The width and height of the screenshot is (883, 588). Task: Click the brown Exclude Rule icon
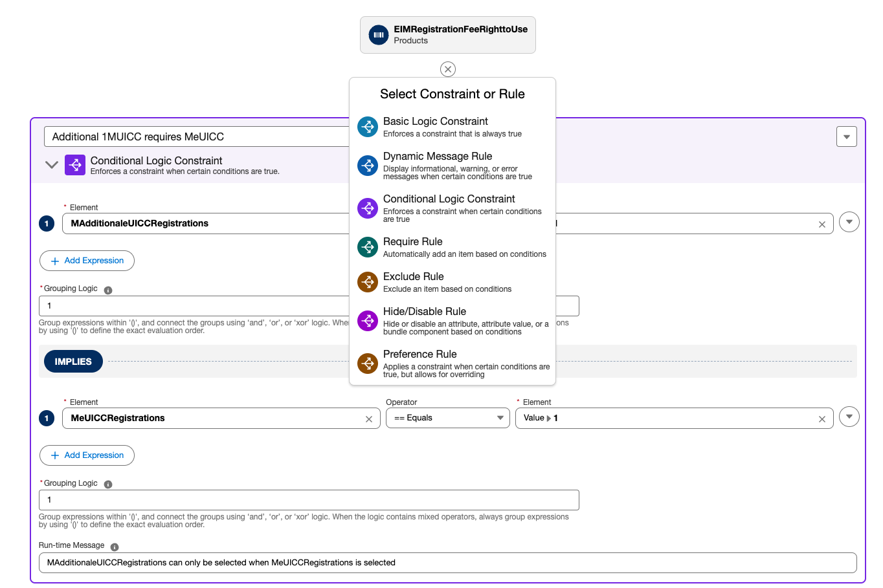click(x=368, y=282)
